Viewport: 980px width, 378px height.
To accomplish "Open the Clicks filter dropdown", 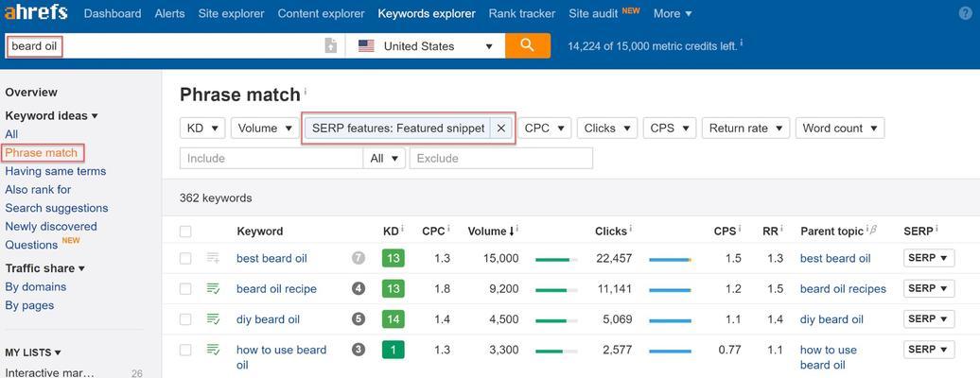I will pyautogui.click(x=607, y=129).
